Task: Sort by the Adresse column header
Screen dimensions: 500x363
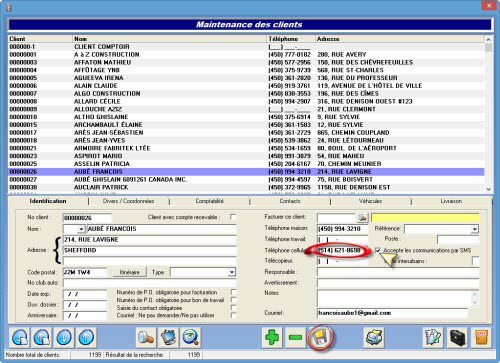Action: coord(400,39)
